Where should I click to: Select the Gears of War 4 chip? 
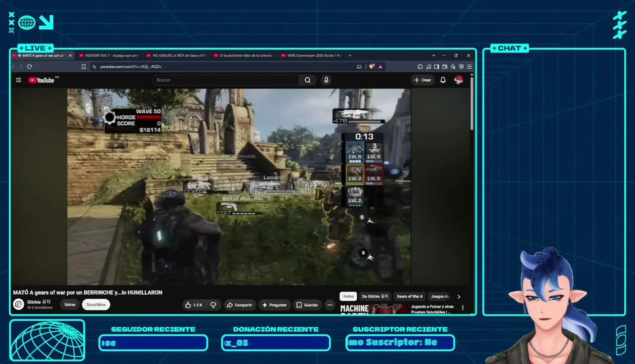pyautogui.click(x=409, y=297)
